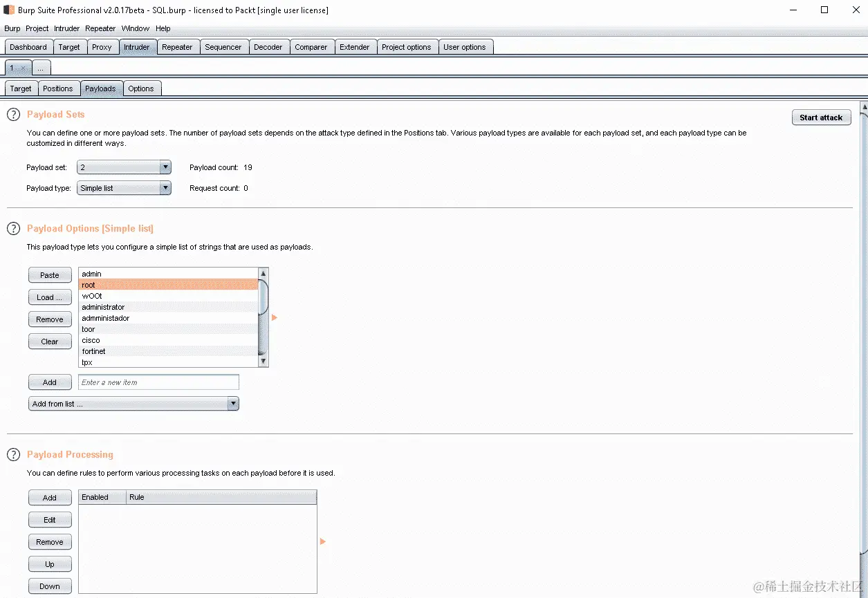Switch to the Intruder Positions sub-tab

57,88
